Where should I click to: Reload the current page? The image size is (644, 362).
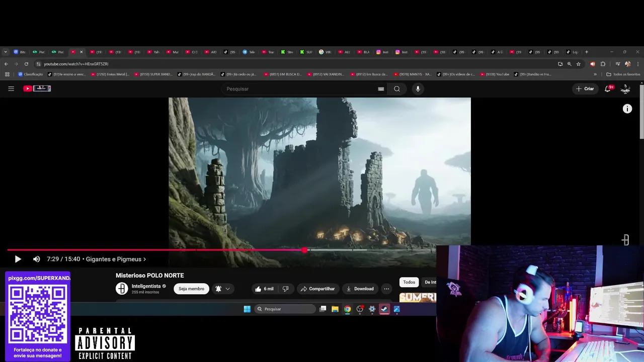click(x=26, y=64)
